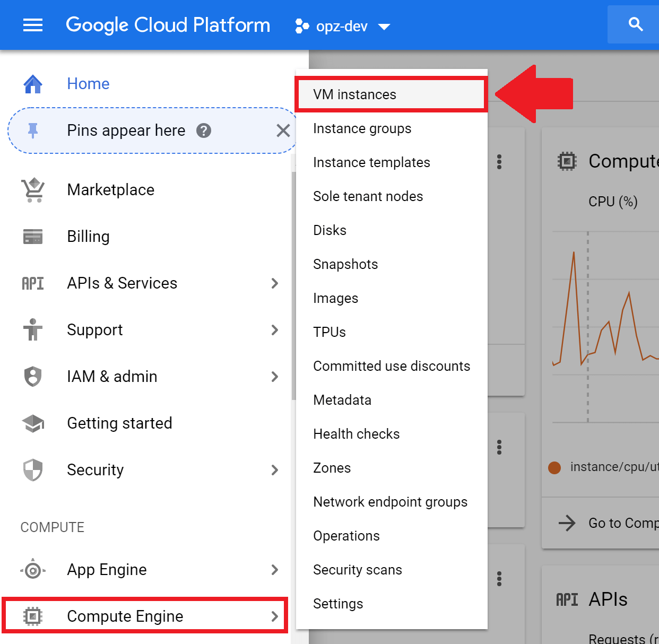The height and width of the screenshot is (644, 659).
Task: Open the bottom dashboard card three-dot menu
Action: [499, 578]
